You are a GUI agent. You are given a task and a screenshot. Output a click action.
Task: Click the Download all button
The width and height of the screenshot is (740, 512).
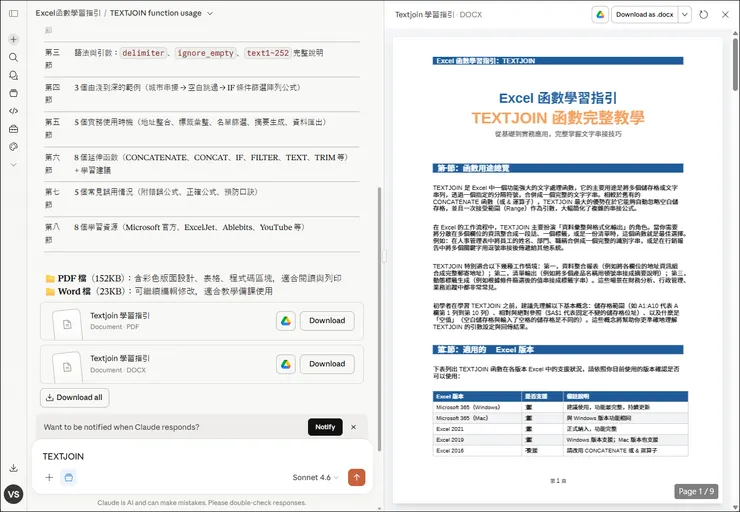pyautogui.click(x=75, y=398)
